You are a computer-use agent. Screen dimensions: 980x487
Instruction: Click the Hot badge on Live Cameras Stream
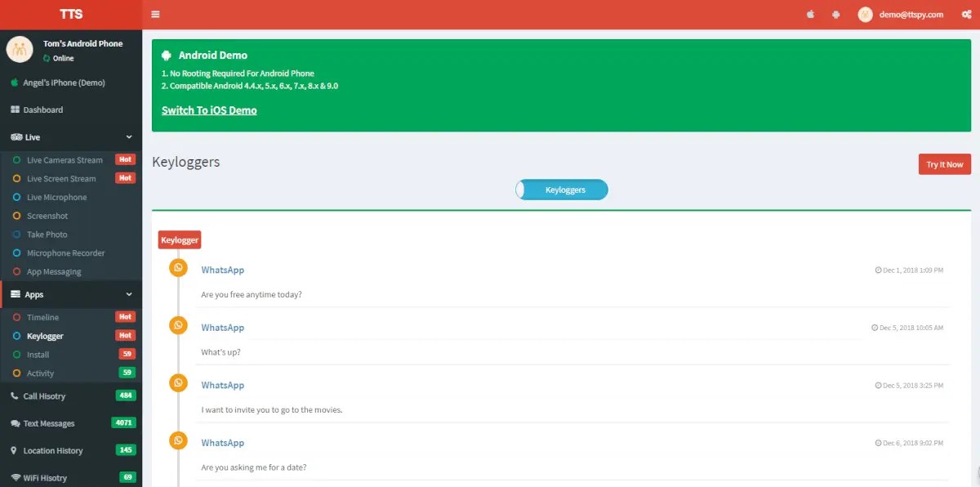point(125,159)
